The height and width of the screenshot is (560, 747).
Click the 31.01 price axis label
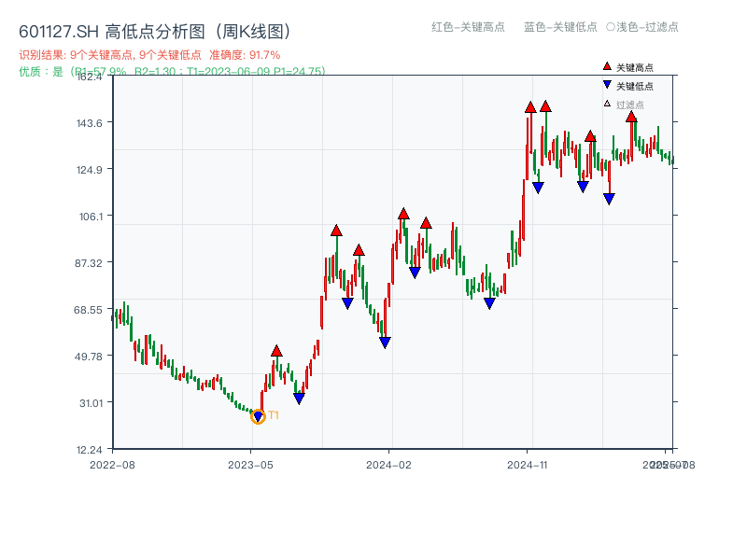[91, 403]
